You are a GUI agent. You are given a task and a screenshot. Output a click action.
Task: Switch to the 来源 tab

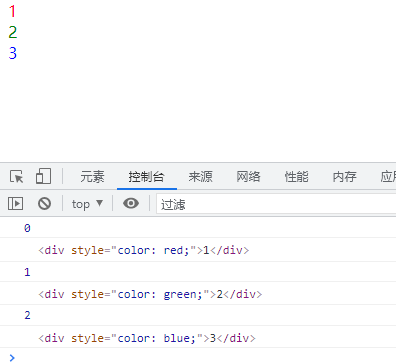200,176
